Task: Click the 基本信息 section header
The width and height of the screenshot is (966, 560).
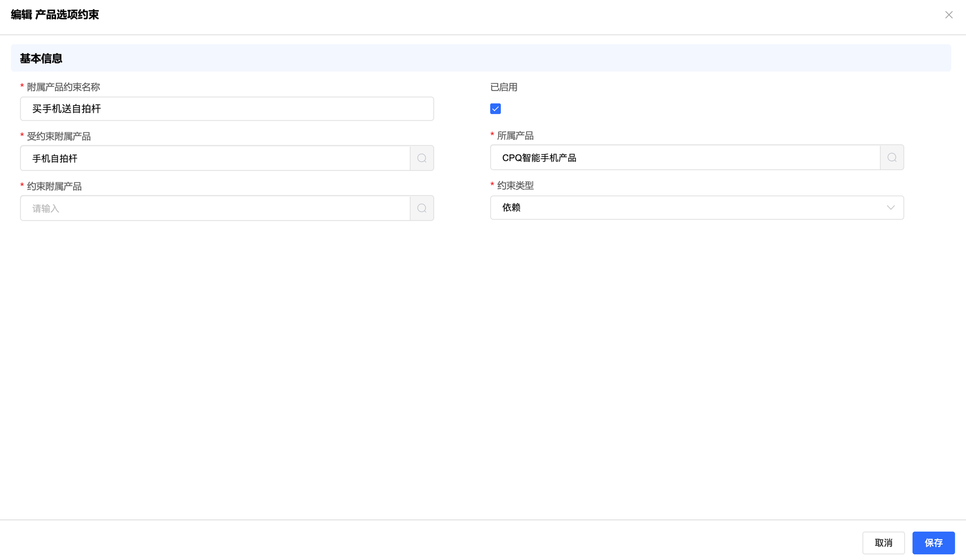Action: [x=41, y=58]
